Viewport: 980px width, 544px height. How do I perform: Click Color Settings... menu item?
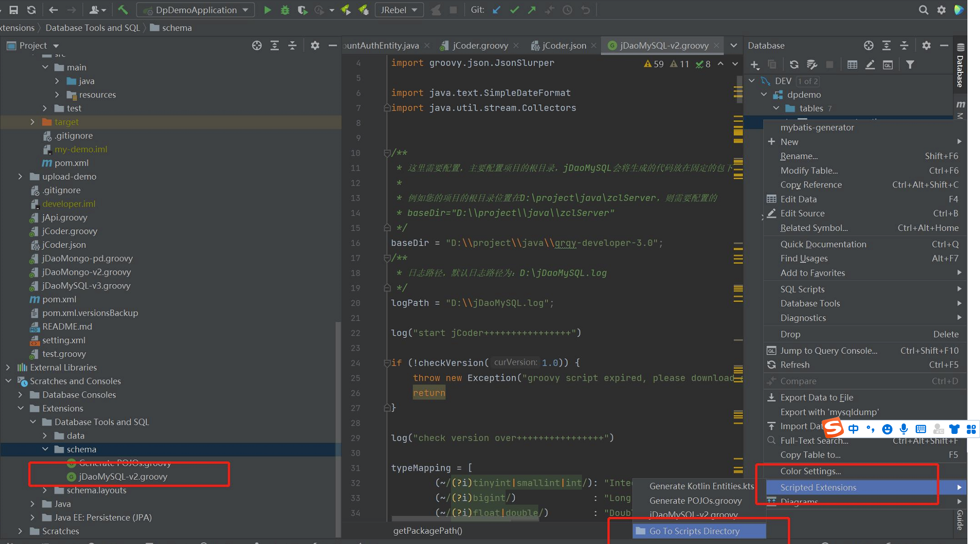pyautogui.click(x=864, y=471)
